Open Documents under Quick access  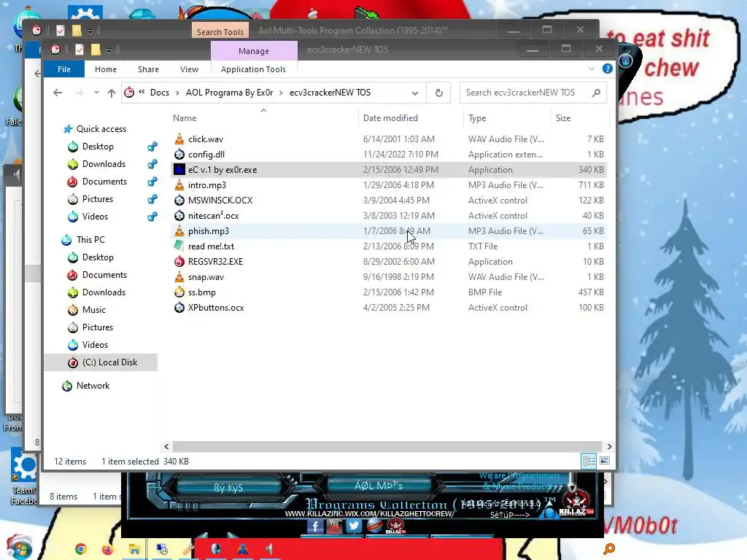104,182
